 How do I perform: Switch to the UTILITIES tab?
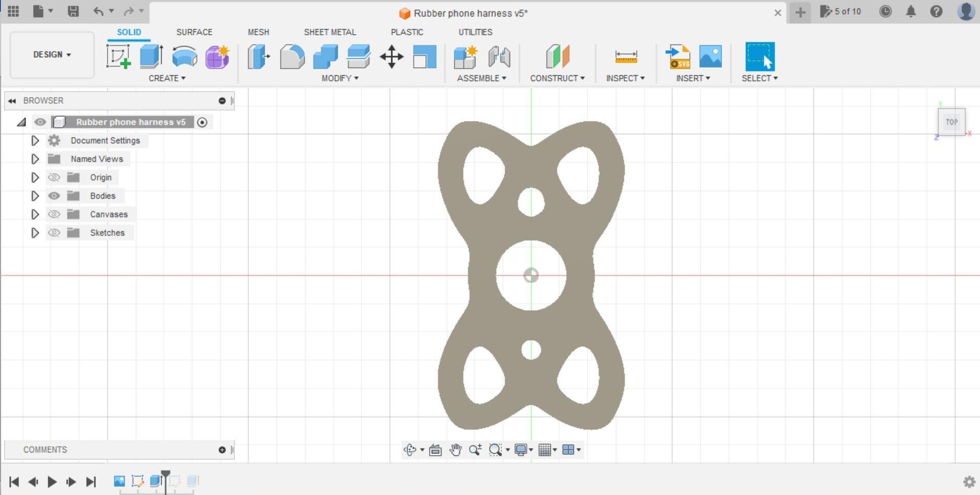(x=475, y=32)
